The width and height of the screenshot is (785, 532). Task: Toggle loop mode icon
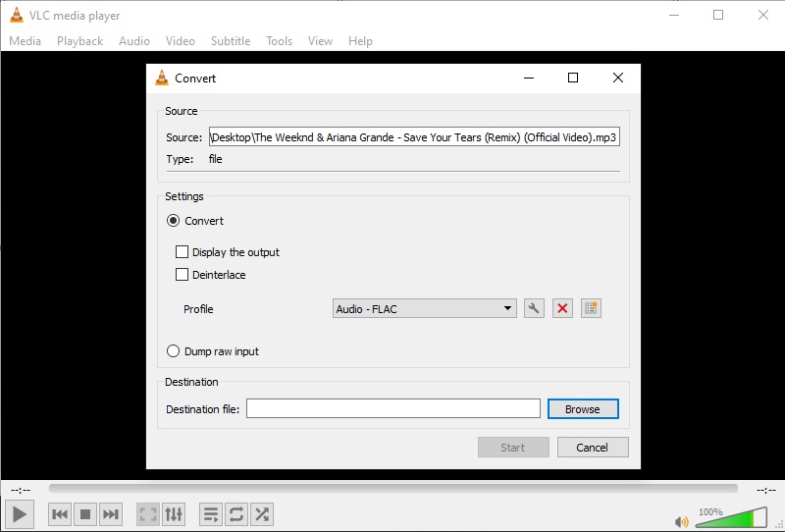(x=236, y=514)
